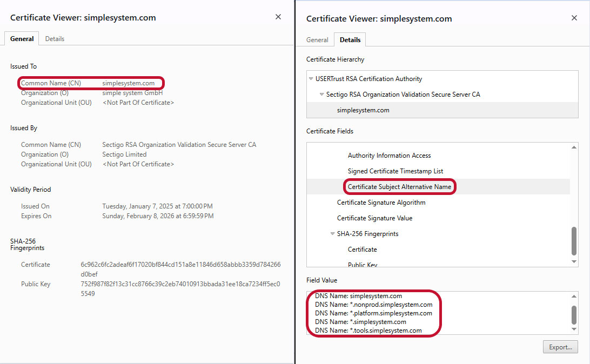
Task: Select Details tab in right Certificate Viewer
Action: tap(350, 40)
